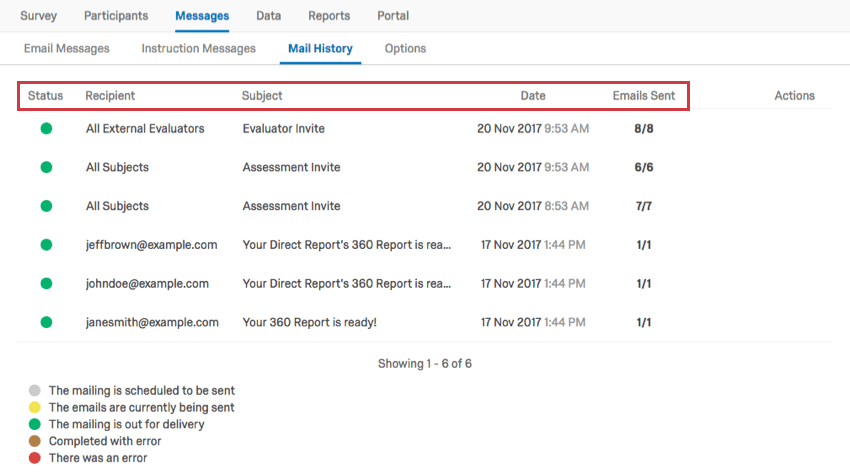Open the Evaluator Invite message

point(283,129)
